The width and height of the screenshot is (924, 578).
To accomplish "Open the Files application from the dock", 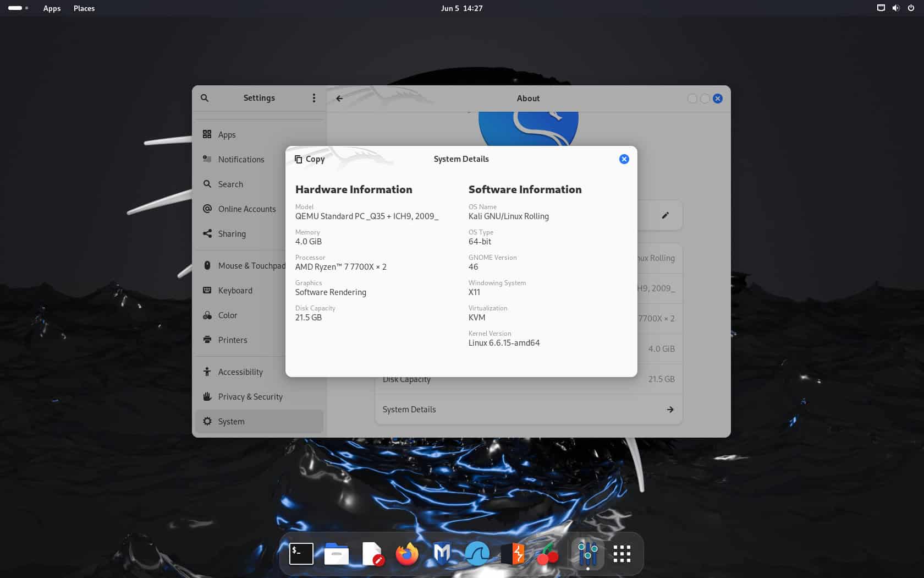I will (x=336, y=553).
